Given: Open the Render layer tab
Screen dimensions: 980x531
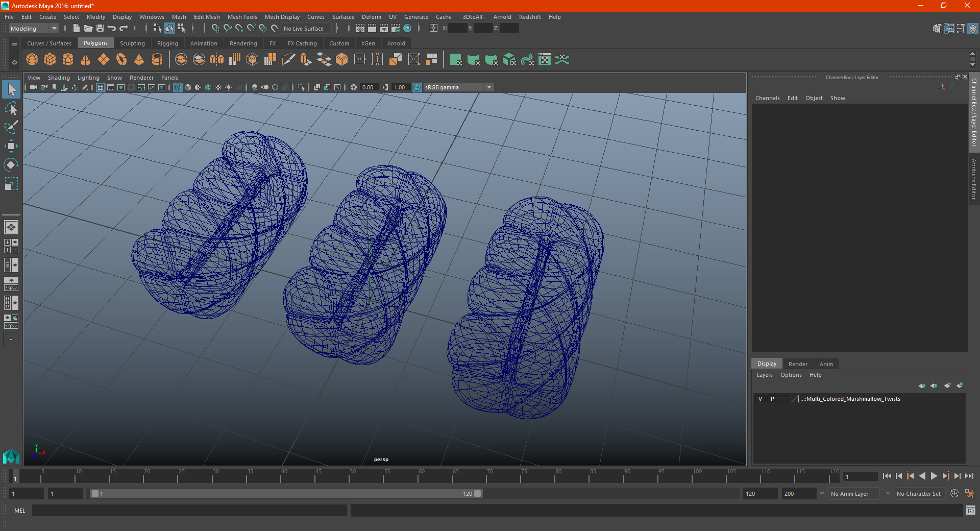Looking at the screenshot, I should (798, 364).
